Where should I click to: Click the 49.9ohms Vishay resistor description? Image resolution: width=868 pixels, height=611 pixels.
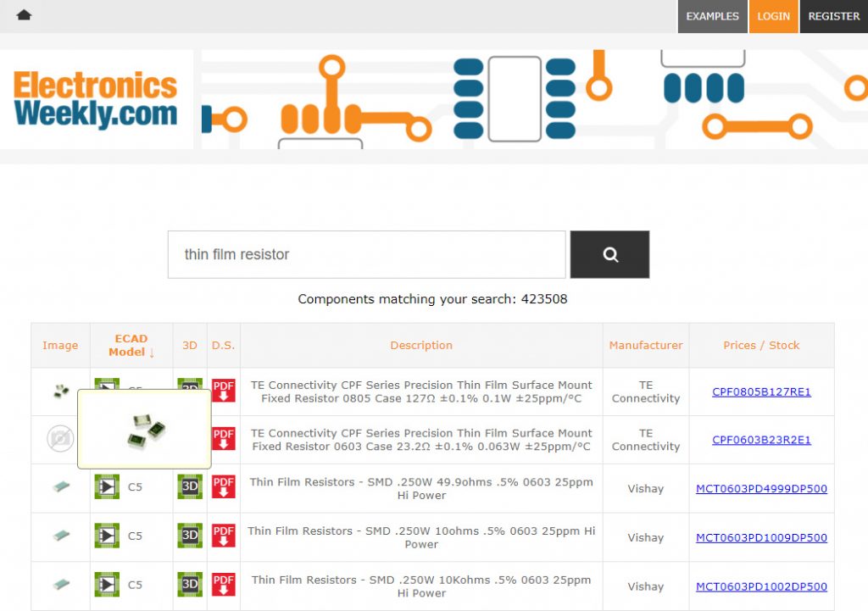coord(421,489)
